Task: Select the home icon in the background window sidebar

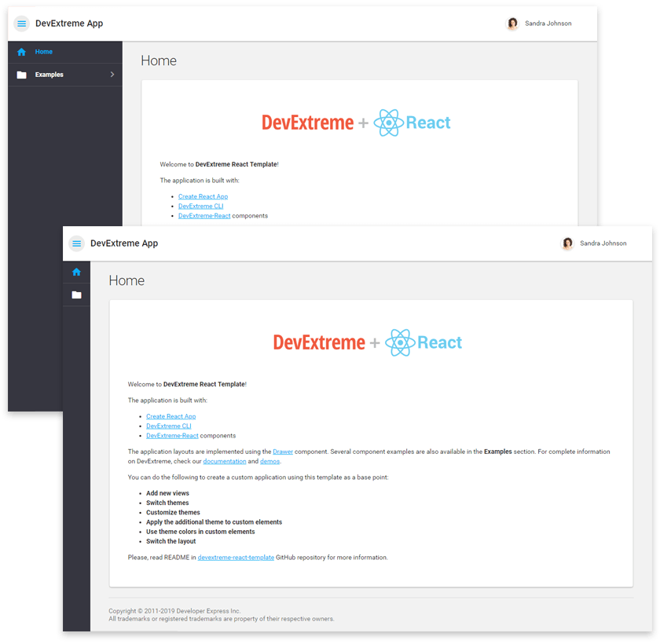Action: click(21, 51)
